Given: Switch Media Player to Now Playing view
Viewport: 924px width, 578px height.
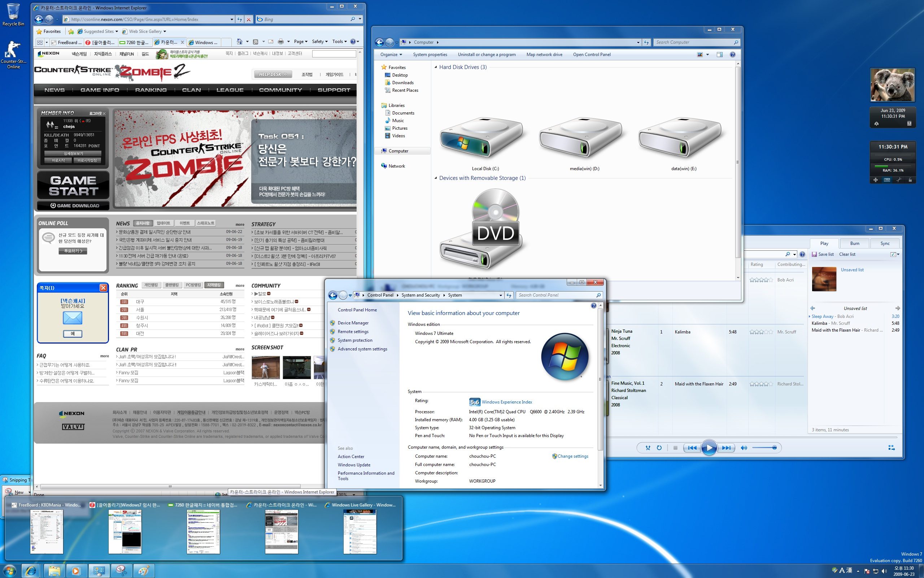Looking at the screenshot, I should point(892,448).
